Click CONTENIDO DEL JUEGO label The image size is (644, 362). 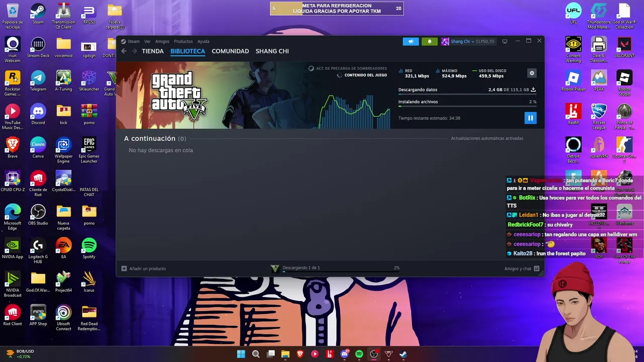click(366, 75)
